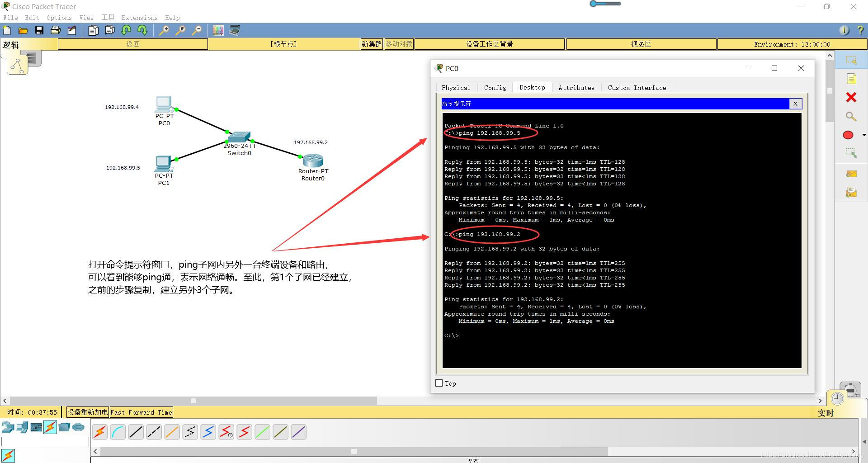Switch to the Physical tab in PC0
This screenshot has width=868, height=463.
[x=456, y=88]
